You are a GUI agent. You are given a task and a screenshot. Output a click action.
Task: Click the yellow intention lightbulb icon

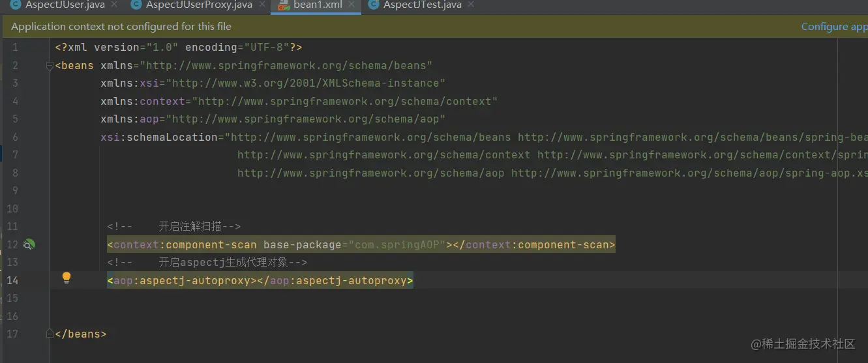tap(66, 278)
